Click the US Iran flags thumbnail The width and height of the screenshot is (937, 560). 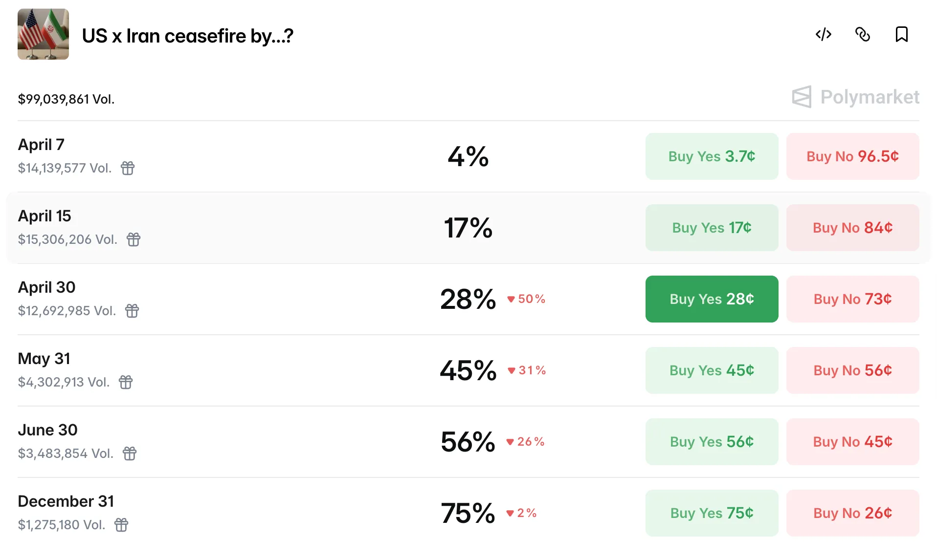pos(43,34)
